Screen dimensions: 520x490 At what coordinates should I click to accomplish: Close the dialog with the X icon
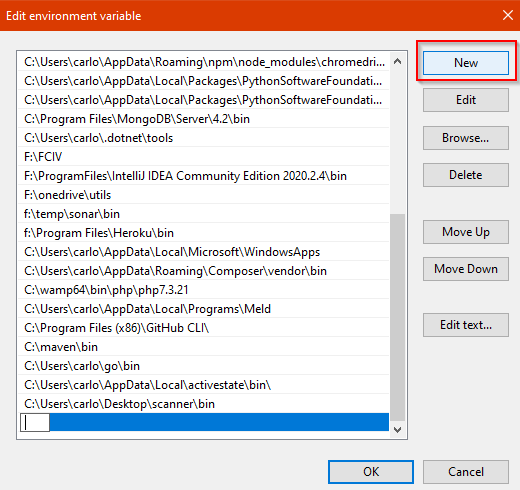tap(508, 15)
